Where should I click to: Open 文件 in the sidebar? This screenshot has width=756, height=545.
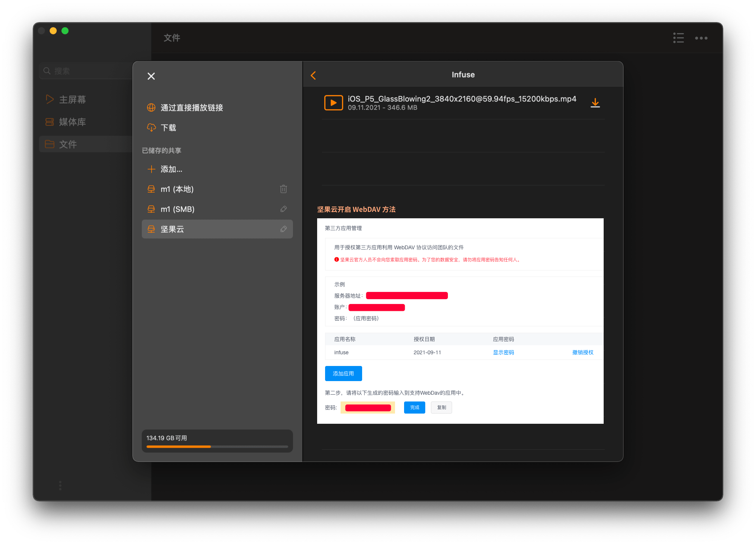pyautogui.click(x=85, y=144)
